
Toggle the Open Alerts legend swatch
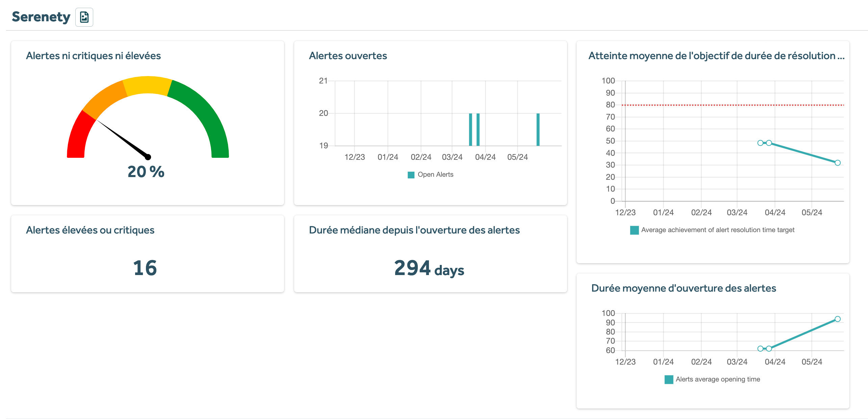click(411, 175)
